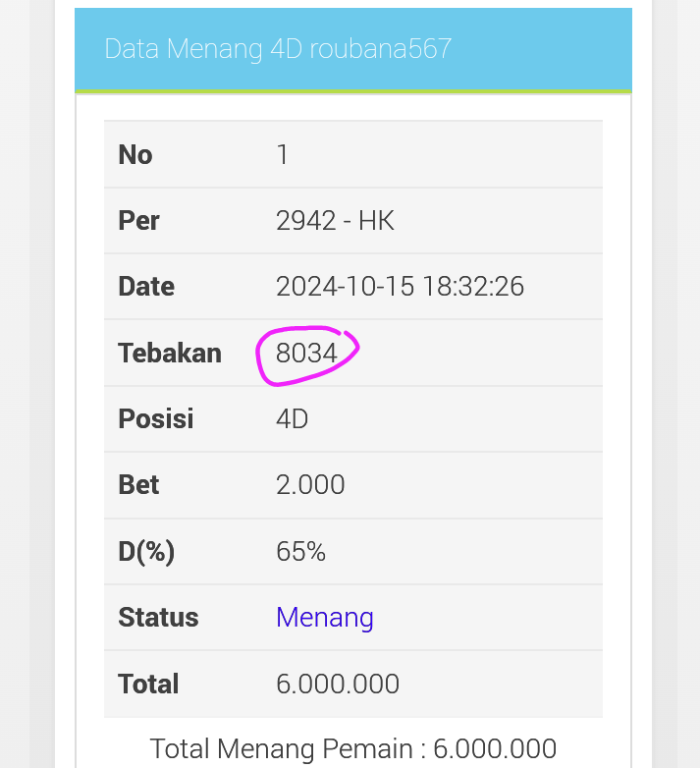This screenshot has width=700, height=768.
Task: Click the Data Menang 4D roubana567 header
Action: [278, 49]
